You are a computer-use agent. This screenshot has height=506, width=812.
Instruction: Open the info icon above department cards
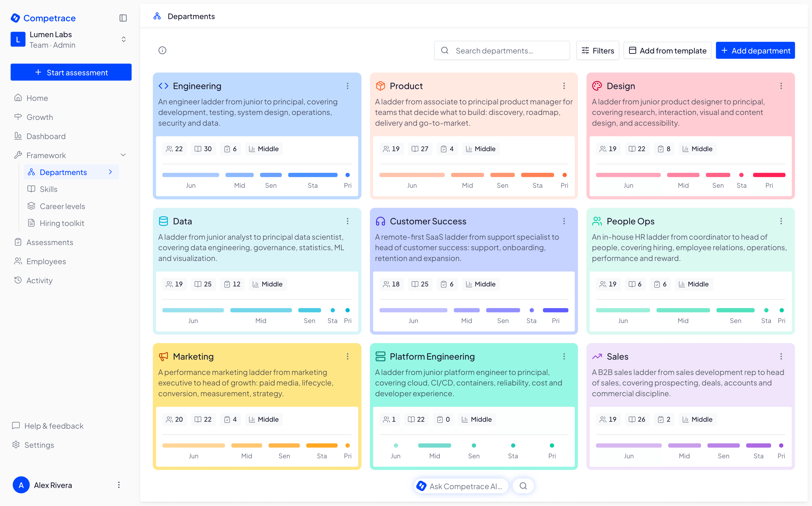pyautogui.click(x=162, y=50)
